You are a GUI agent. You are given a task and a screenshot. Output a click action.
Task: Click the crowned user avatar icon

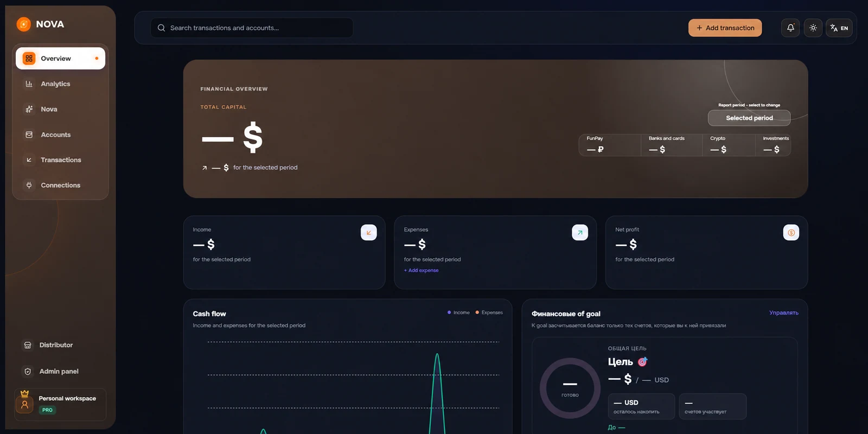pyautogui.click(x=24, y=403)
